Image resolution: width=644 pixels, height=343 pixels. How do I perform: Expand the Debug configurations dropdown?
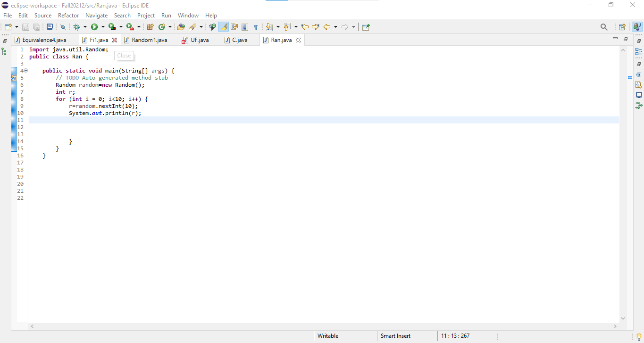coord(85,27)
